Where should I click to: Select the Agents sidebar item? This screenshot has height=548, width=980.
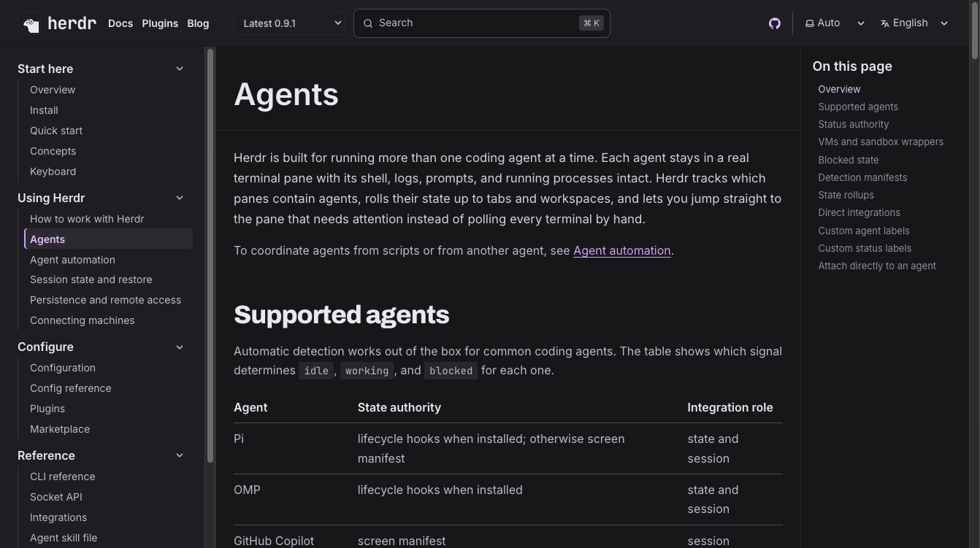109,239
